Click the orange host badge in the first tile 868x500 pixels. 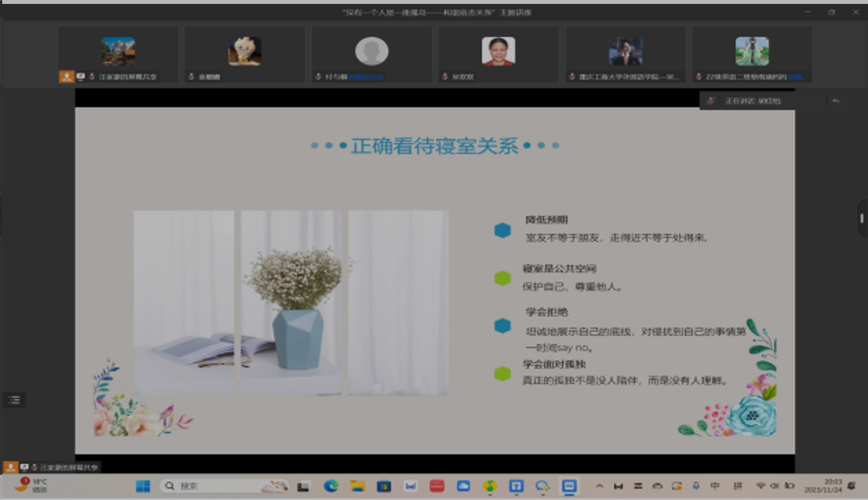(x=66, y=77)
